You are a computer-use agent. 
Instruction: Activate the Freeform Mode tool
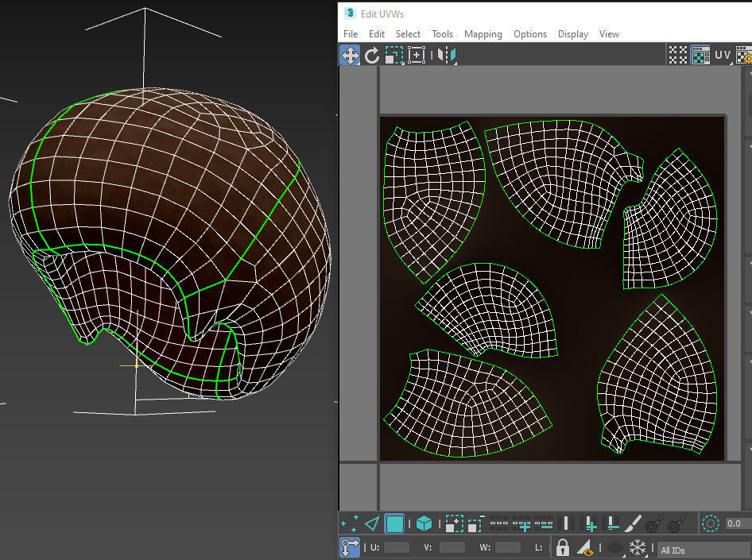pos(417,55)
